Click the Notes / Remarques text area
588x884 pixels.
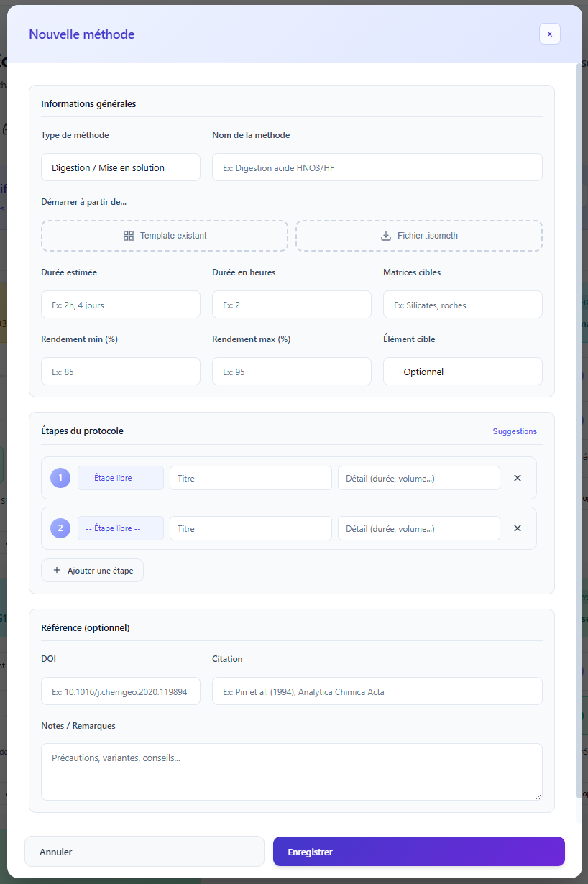pos(291,771)
